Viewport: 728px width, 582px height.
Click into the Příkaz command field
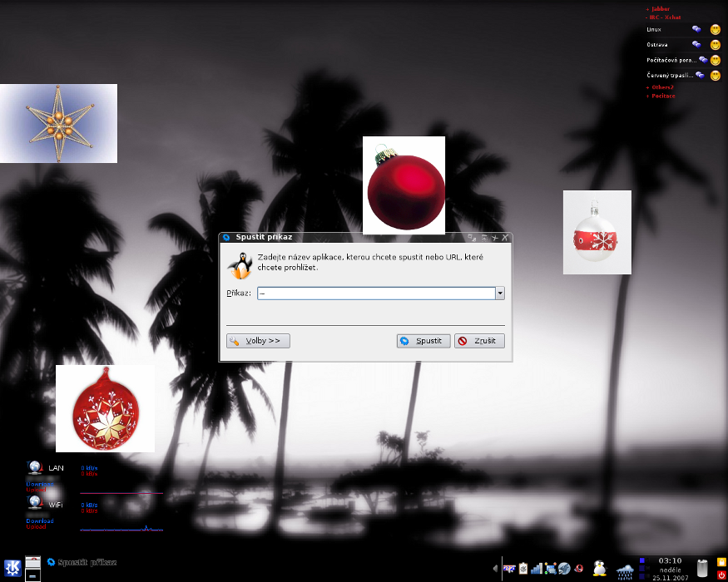click(x=374, y=293)
